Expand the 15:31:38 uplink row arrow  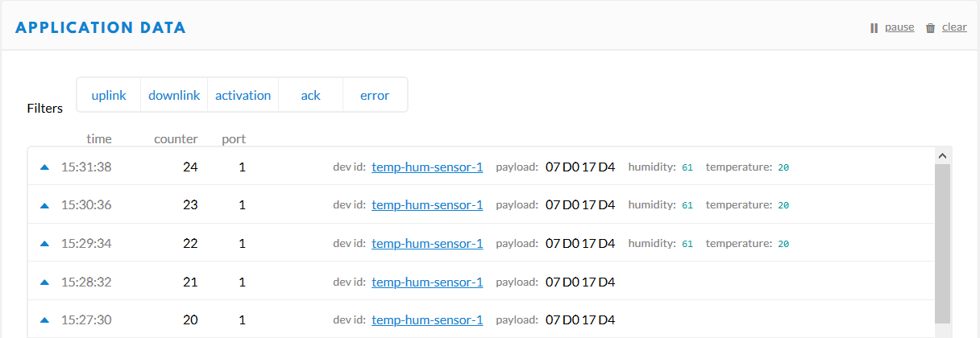[44, 167]
